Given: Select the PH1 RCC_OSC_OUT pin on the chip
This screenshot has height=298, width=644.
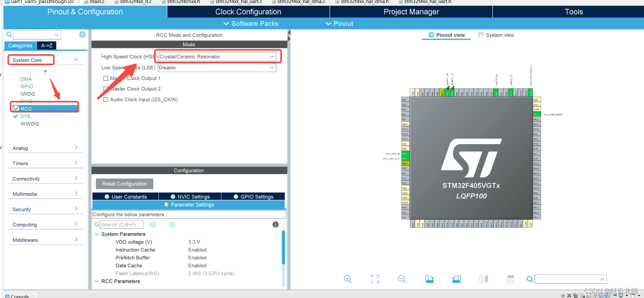Looking at the screenshot, I should pyautogui.click(x=405, y=159).
